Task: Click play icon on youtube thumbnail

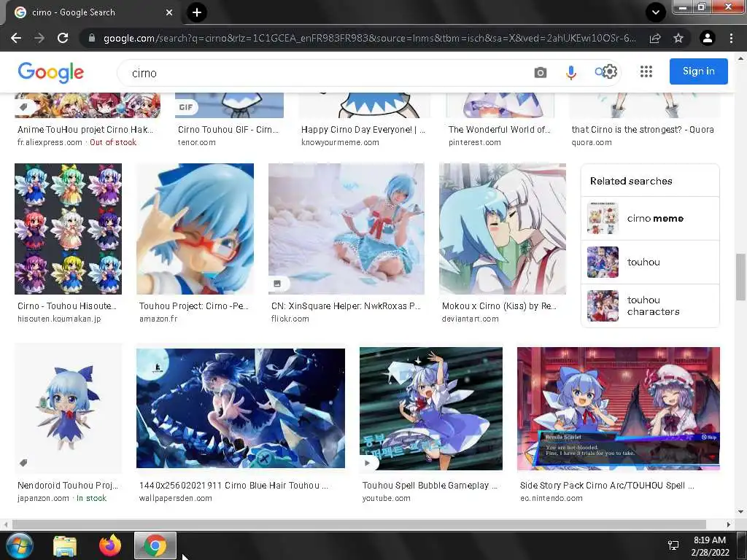Action: pos(368,463)
